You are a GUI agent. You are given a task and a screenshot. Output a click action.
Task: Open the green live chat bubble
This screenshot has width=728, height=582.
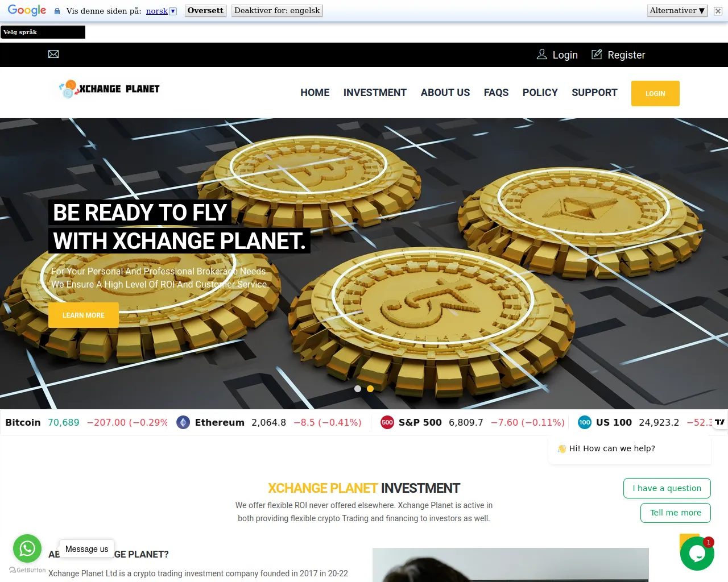pyautogui.click(x=697, y=554)
